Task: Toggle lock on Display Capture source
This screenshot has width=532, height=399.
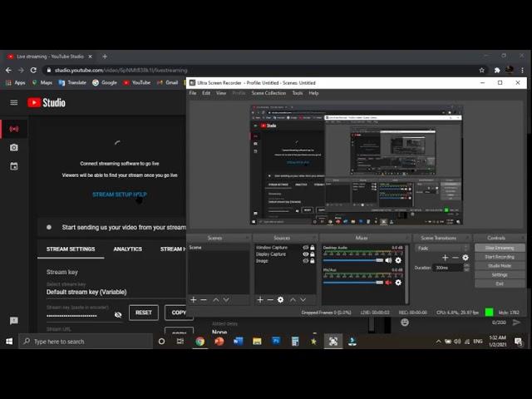Action: coord(313,254)
